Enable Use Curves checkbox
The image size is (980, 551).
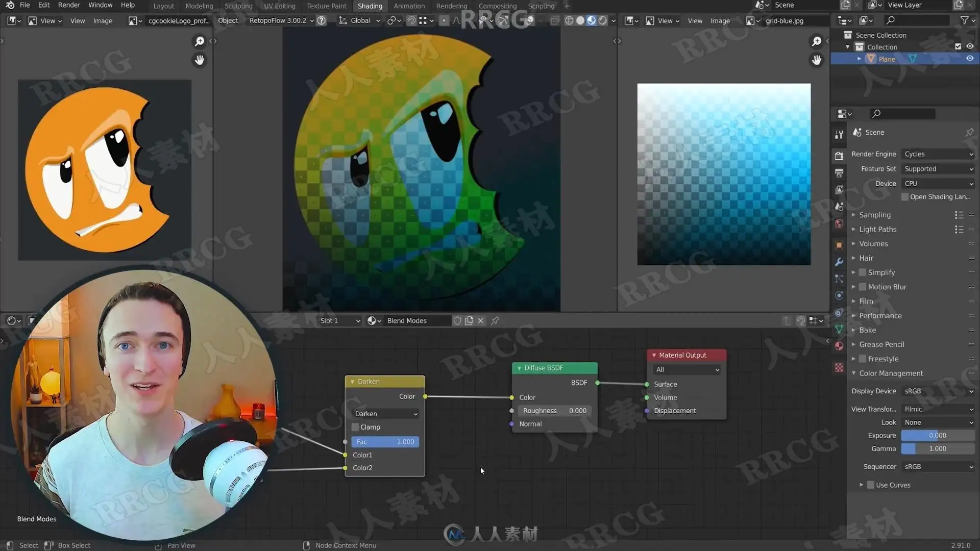tap(871, 485)
